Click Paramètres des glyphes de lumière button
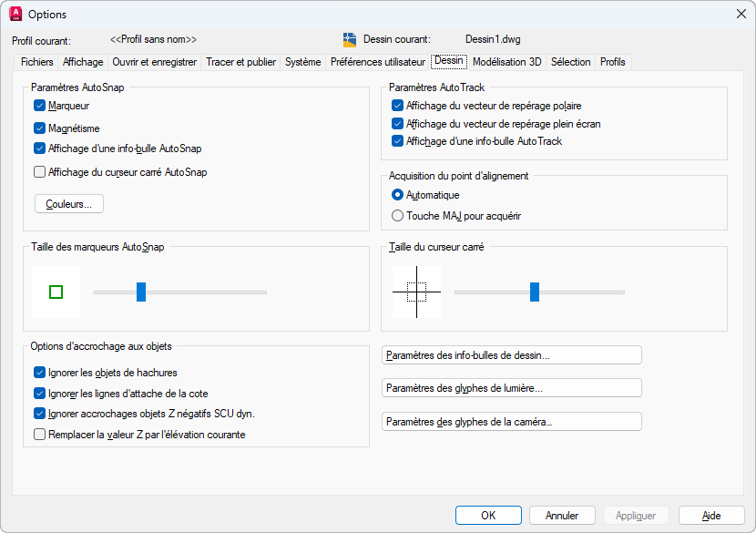This screenshot has width=756, height=533. click(x=511, y=388)
